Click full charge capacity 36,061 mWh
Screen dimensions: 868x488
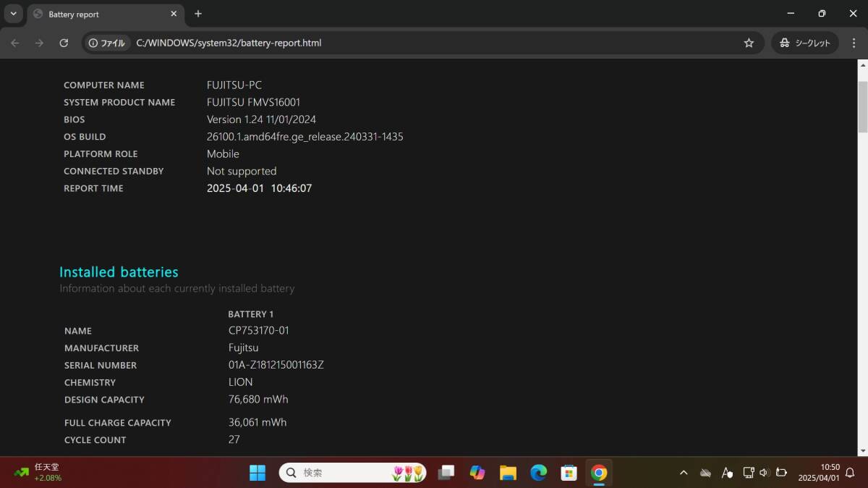tap(258, 422)
